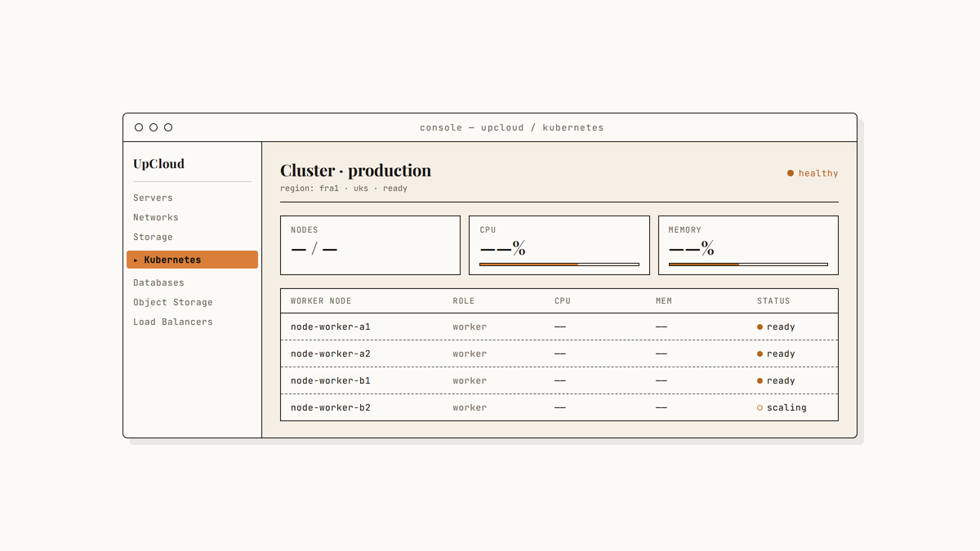Screen dimensions: 980x551
Task: Click the CPU usage progress bar
Action: coord(559,264)
